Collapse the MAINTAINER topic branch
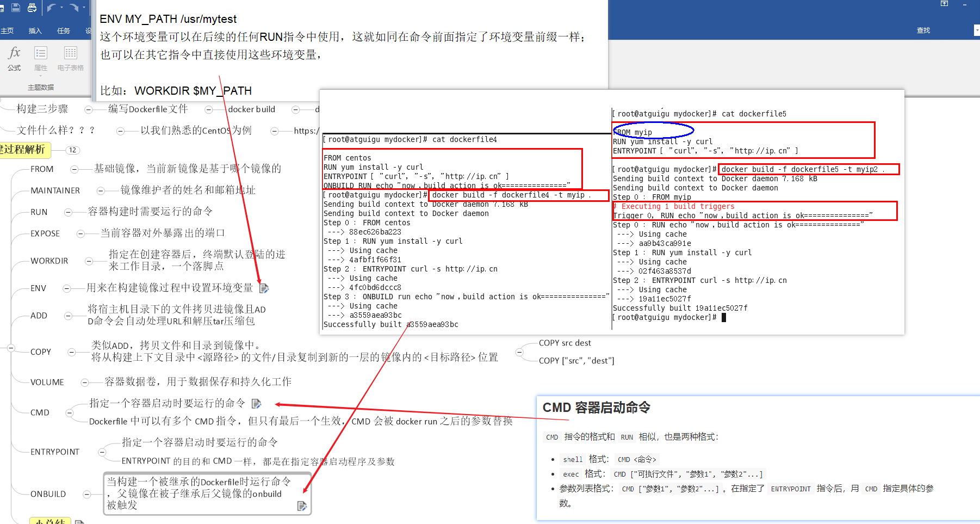 pyautogui.click(x=101, y=190)
